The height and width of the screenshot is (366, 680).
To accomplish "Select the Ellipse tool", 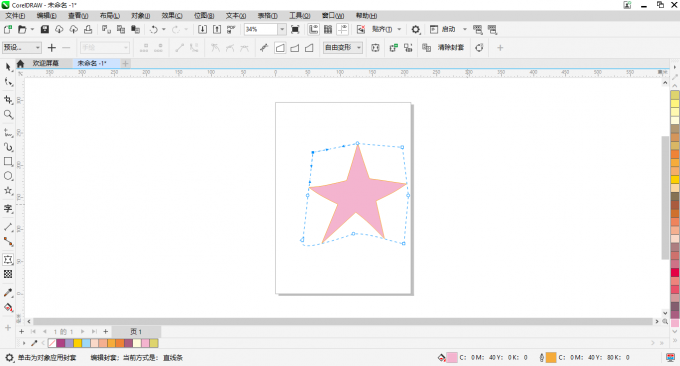I will 8,176.
